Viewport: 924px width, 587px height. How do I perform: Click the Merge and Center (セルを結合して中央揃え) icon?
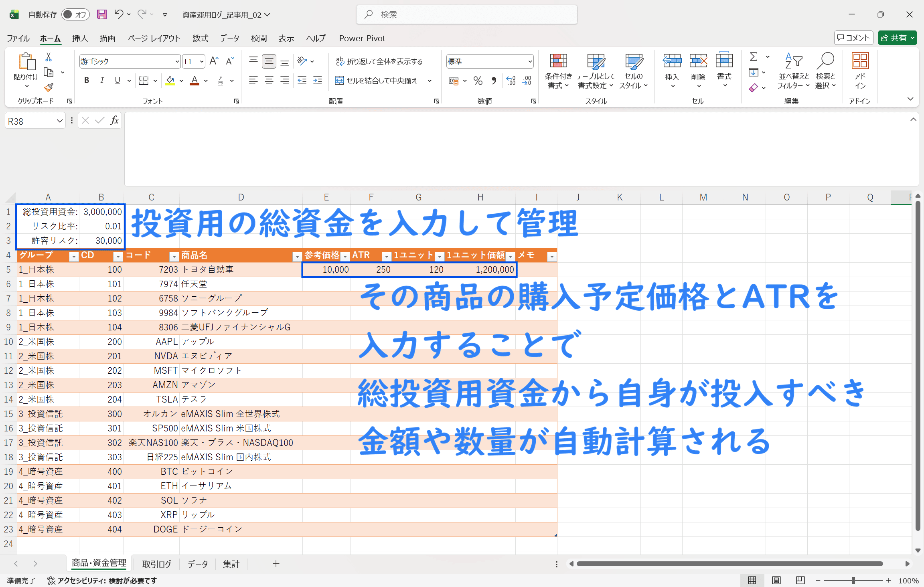point(339,81)
